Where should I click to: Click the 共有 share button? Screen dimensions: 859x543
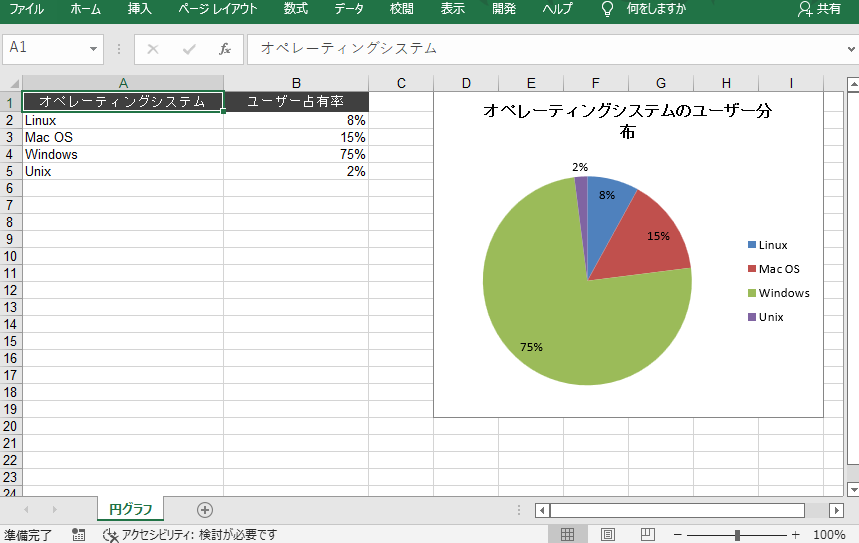click(x=820, y=9)
